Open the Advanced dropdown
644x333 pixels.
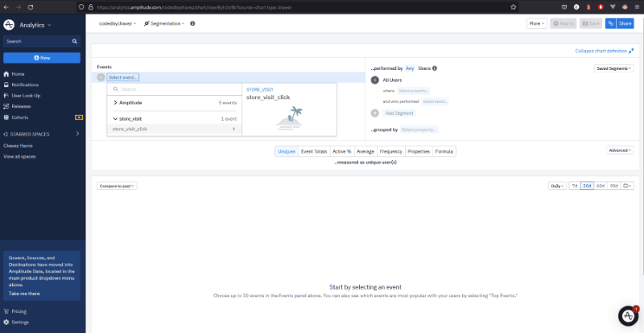point(620,150)
